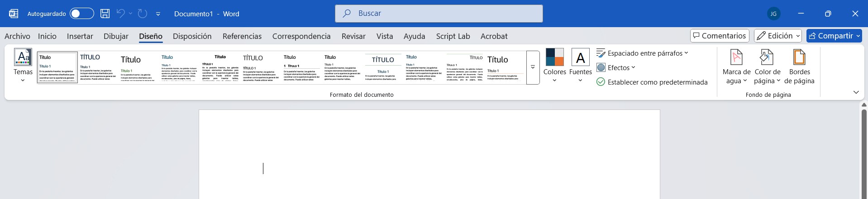Viewport: 868px width, 199px height.
Task: Open Color de página picker
Action: point(767,66)
